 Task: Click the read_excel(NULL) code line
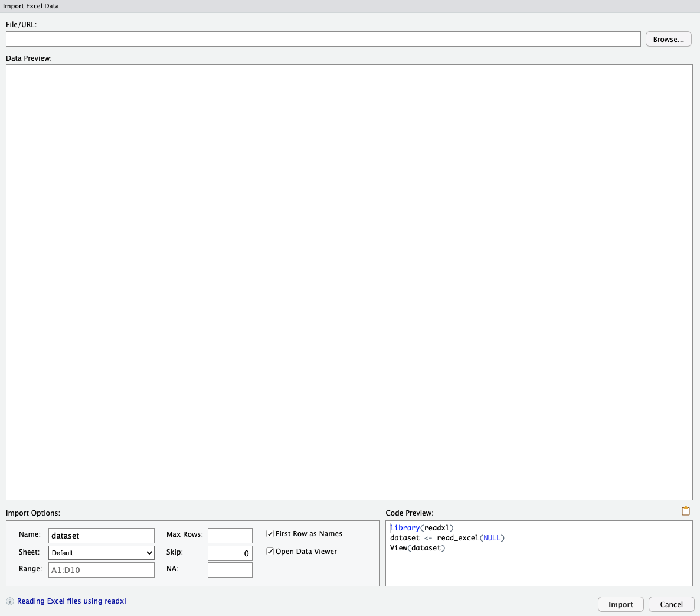447,537
